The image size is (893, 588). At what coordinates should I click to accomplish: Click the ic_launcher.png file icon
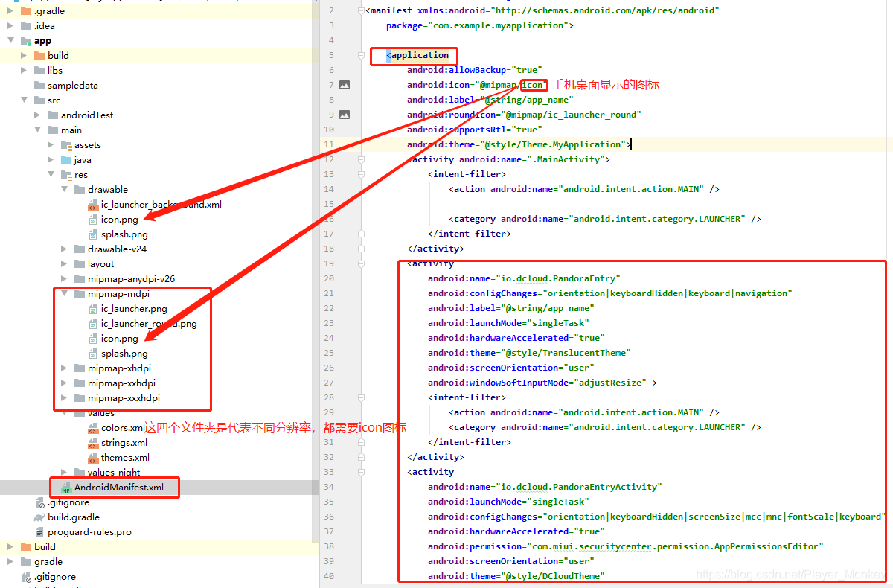[x=93, y=309]
